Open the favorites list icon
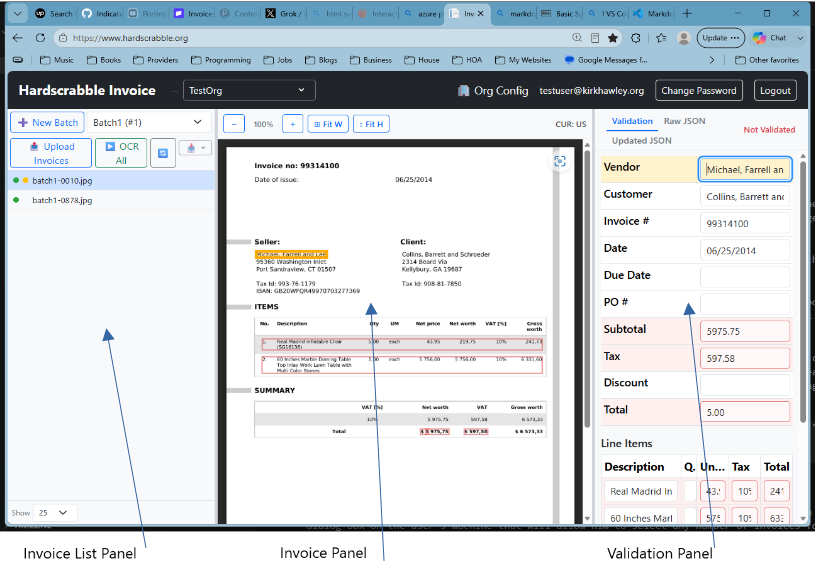Image resolution: width=815 pixels, height=569 pixels. click(661, 38)
